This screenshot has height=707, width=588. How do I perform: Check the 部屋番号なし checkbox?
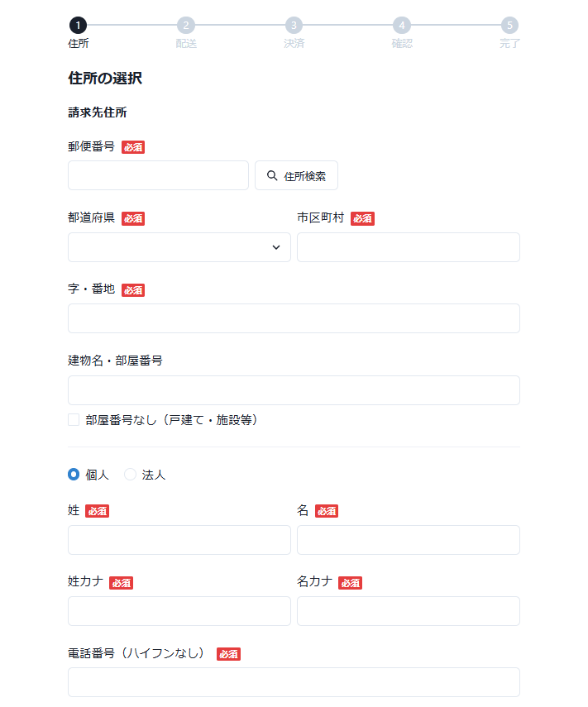coord(74,420)
